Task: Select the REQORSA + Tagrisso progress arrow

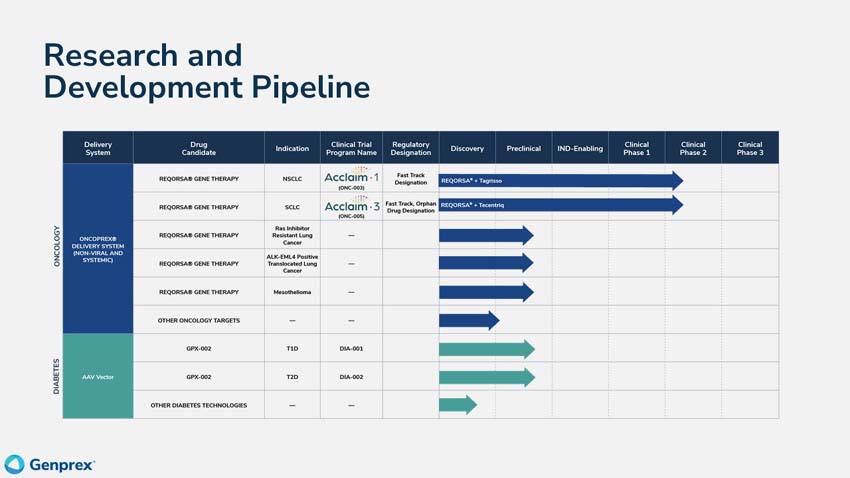Action: pyautogui.click(x=560, y=181)
